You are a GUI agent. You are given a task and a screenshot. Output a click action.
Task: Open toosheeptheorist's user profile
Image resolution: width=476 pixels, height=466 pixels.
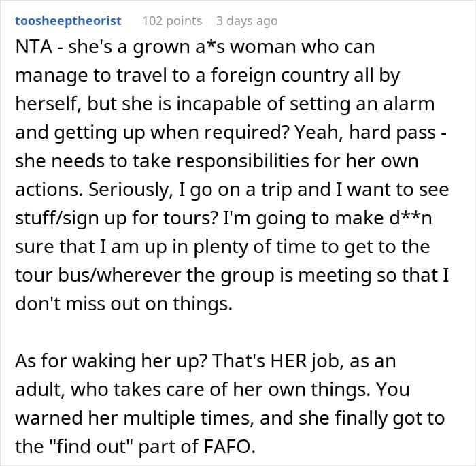coord(68,21)
